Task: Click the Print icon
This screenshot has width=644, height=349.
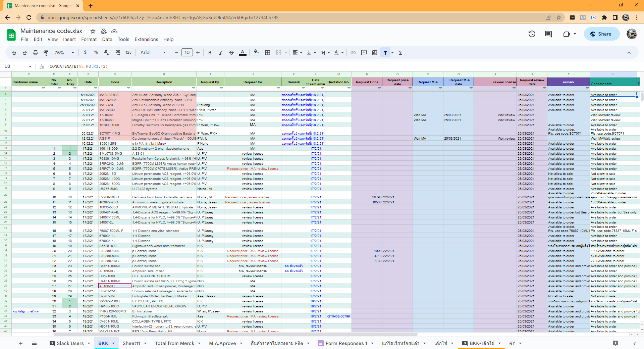Action: (x=36, y=53)
